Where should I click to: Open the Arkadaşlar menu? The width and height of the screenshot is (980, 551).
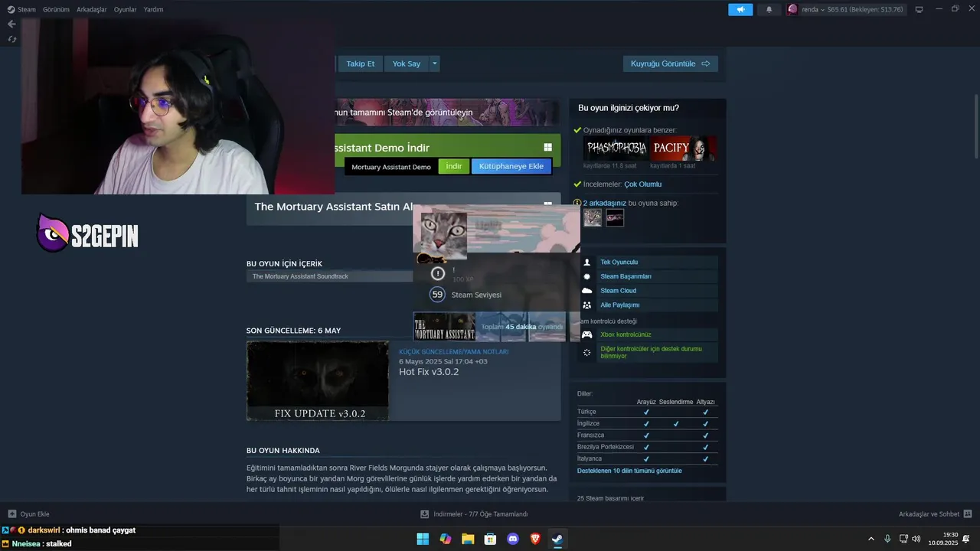click(x=92, y=9)
